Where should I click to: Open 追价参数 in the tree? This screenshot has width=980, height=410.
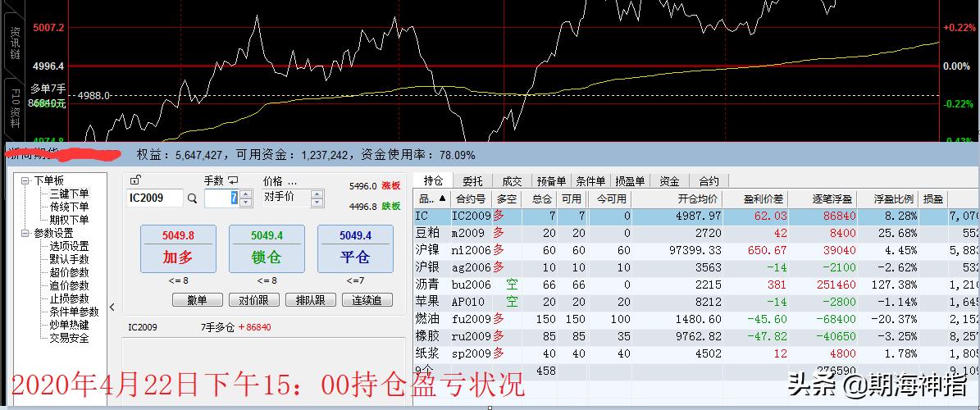tap(70, 285)
